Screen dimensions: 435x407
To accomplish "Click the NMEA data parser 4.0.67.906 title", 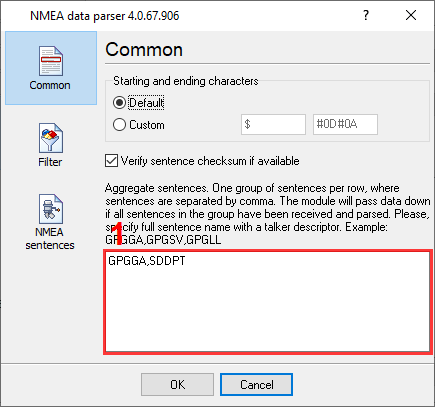I will point(105,16).
